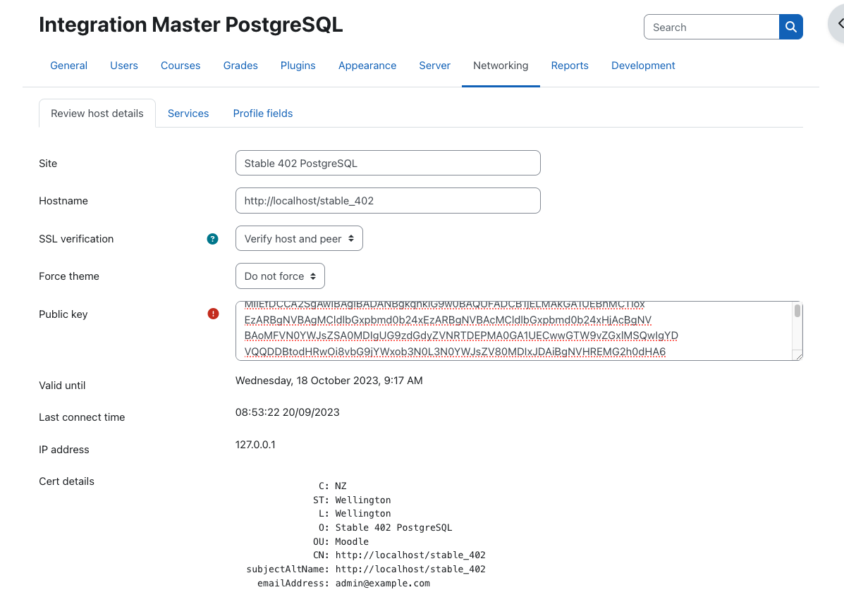Click the Hostname label
This screenshot has height=616, width=844.
[x=63, y=201]
